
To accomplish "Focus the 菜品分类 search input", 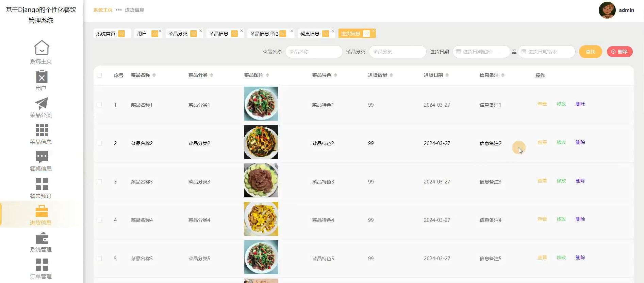I will pyautogui.click(x=398, y=52).
